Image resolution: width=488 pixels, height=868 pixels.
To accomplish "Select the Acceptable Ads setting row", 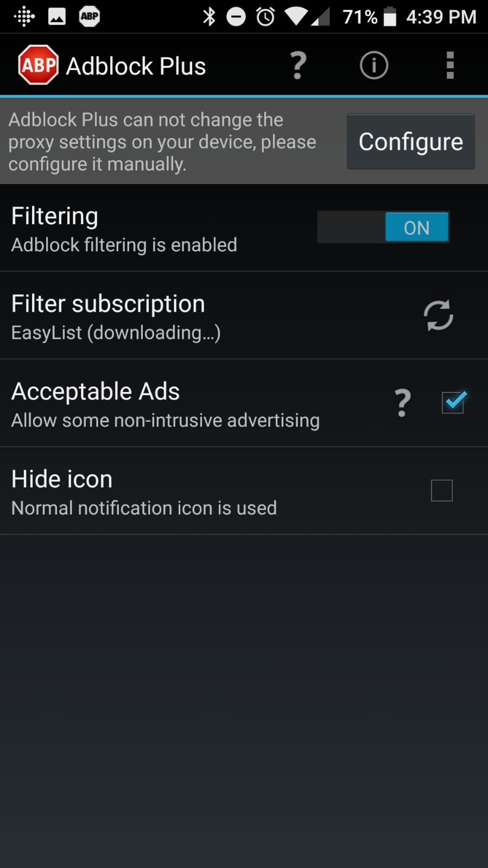I will click(x=244, y=403).
